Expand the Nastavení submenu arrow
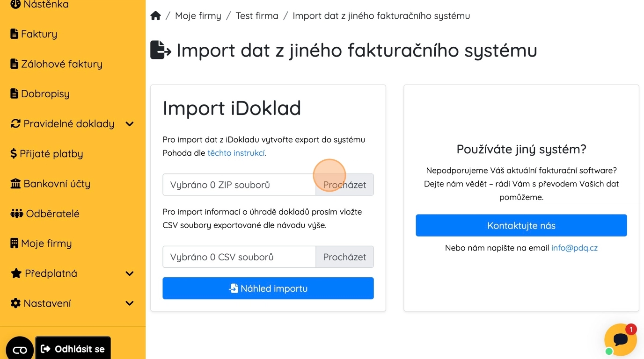The image size is (644, 359). pyautogui.click(x=130, y=303)
